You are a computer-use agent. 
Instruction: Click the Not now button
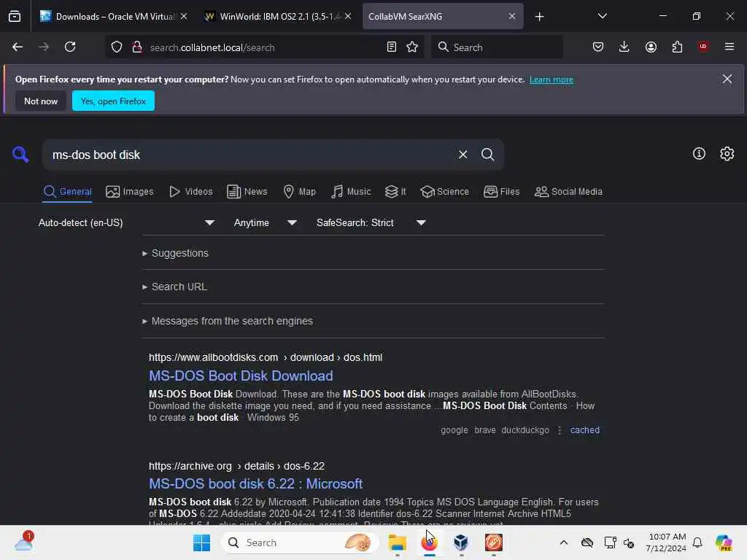(x=41, y=101)
